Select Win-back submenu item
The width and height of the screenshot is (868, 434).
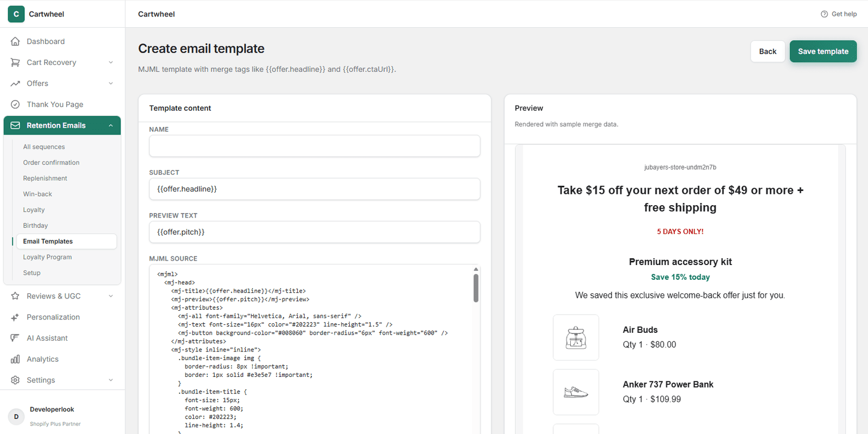(67, 194)
